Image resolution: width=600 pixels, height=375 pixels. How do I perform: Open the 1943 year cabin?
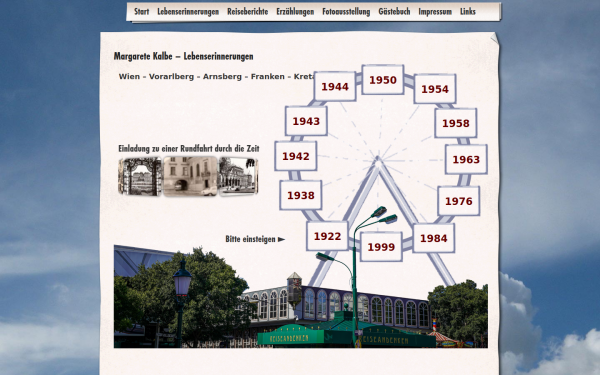(306, 121)
